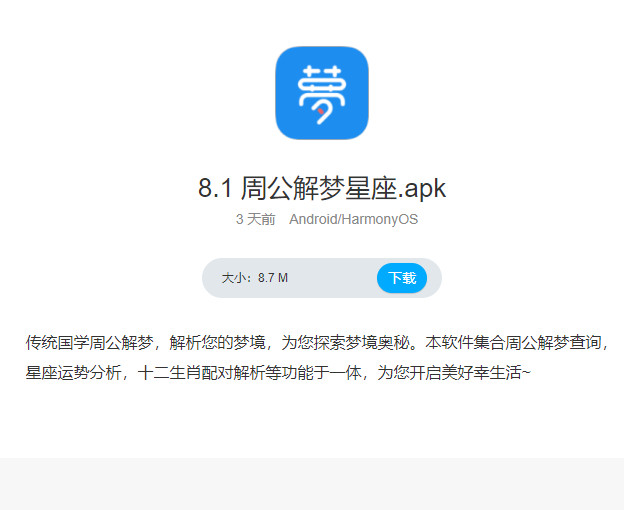624x510 pixels.
Task: Click the 8.1 version number in title
Action: coord(215,188)
